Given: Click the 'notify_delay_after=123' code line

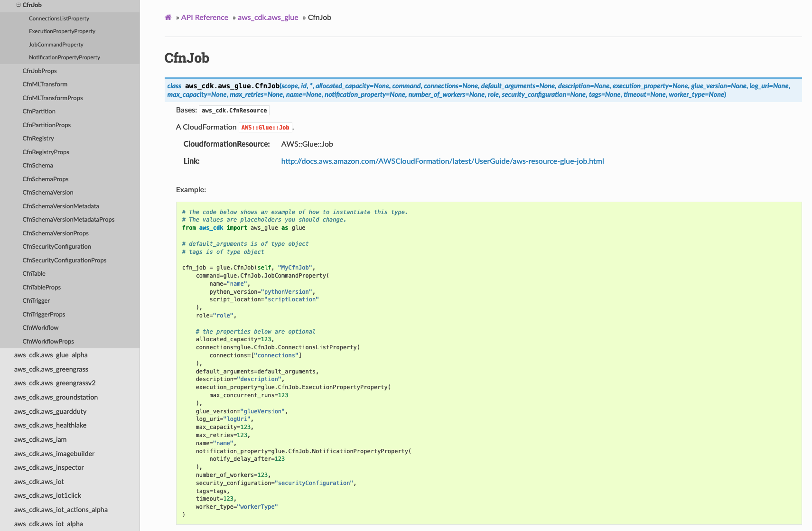Looking at the screenshot, I should click(x=247, y=459).
